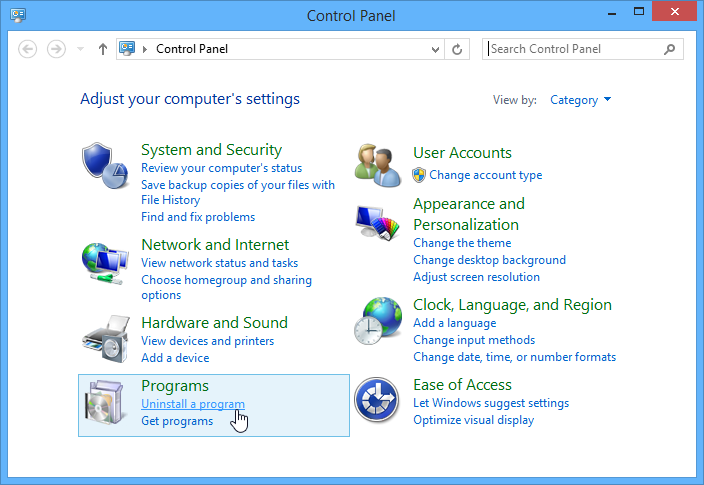Expand the address bar history dropdown
This screenshot has height=485, width=704.
point(435,49)
